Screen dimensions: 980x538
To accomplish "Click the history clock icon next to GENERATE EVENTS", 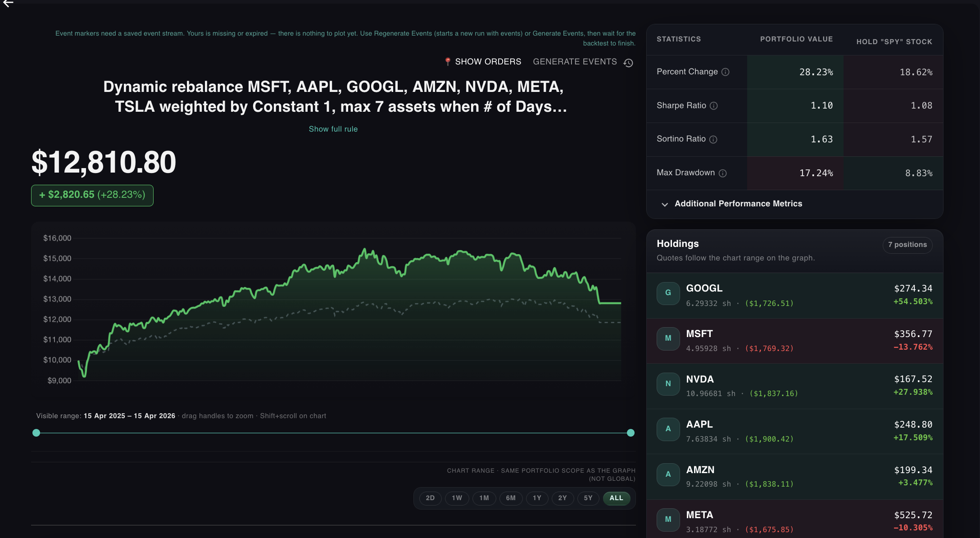I will (629, 63).
